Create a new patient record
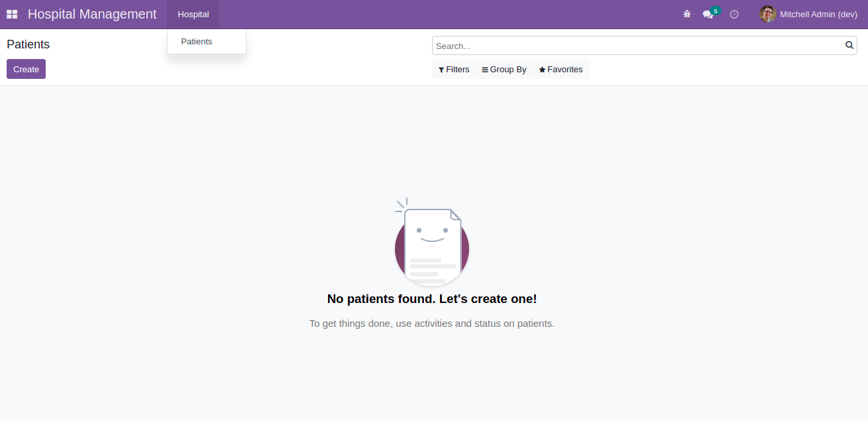 click(x=26, y=69)
